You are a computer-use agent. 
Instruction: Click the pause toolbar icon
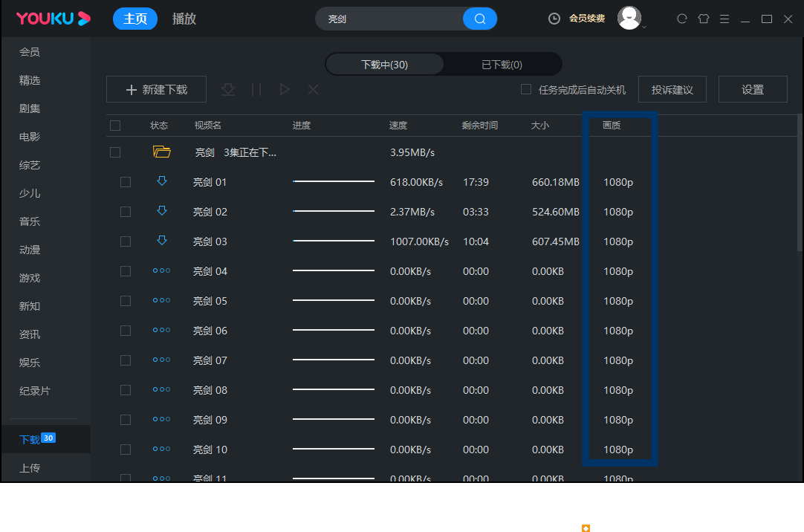point(256,90)
